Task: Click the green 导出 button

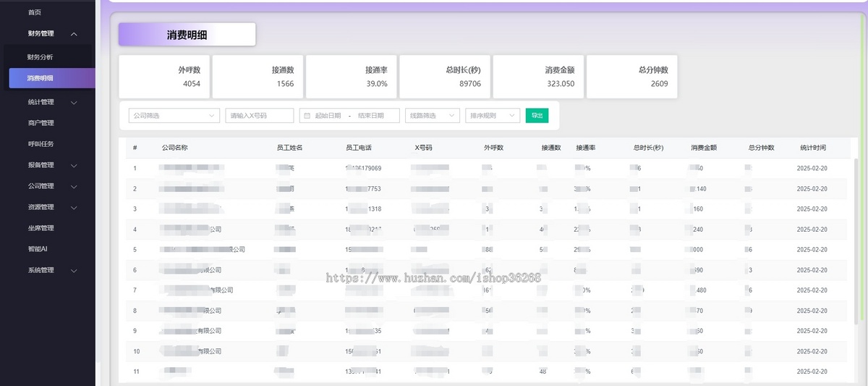Action: (x=537, y=116)
